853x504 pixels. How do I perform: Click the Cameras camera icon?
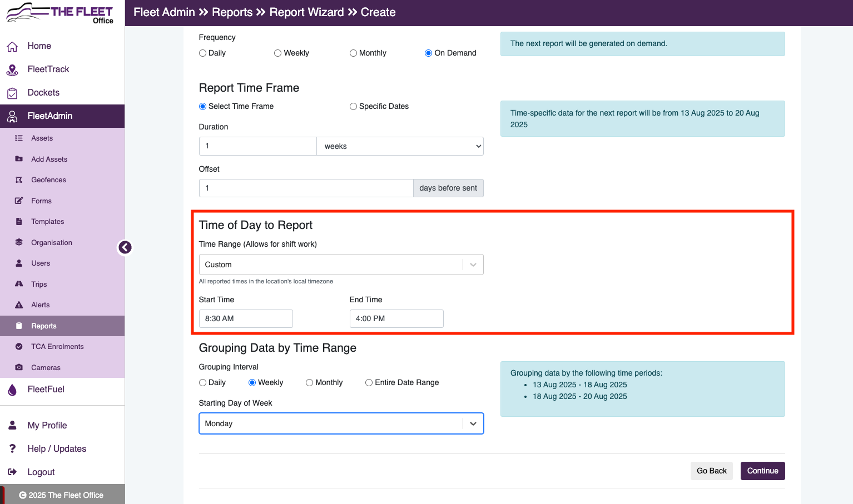click(19, 367)
